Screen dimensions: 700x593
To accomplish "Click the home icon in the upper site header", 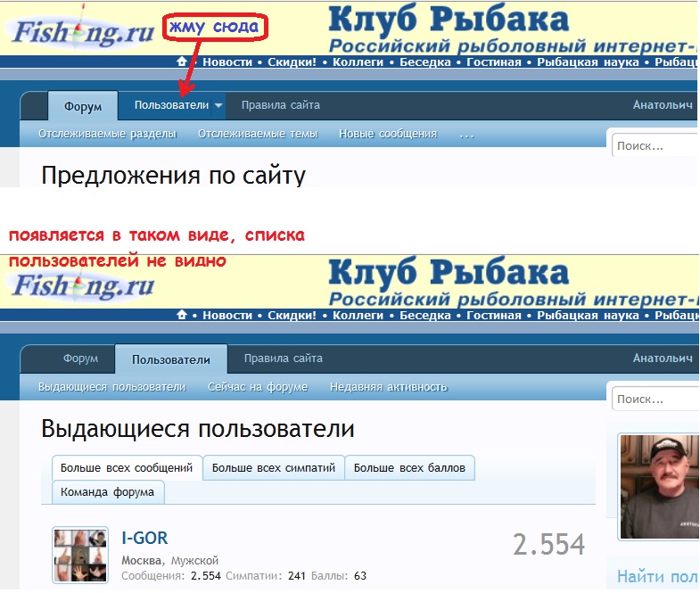I will 182,62.
